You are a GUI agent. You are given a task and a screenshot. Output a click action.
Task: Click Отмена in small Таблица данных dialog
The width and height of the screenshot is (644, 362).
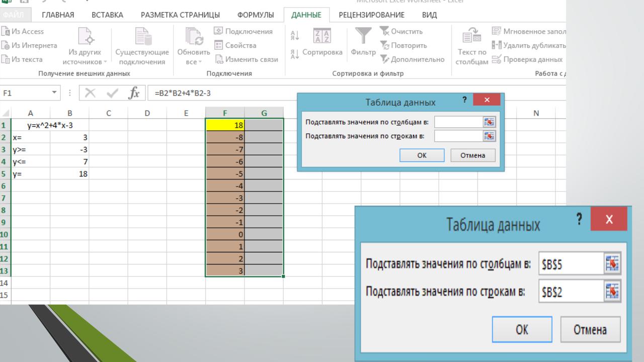point(473,155)
